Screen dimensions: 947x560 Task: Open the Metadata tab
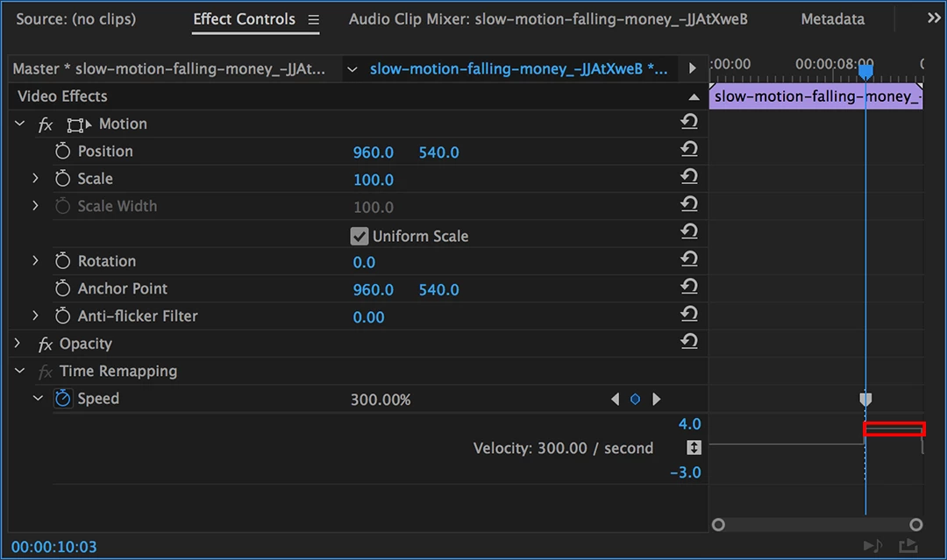pyautogui.click(x=832, y=19)
